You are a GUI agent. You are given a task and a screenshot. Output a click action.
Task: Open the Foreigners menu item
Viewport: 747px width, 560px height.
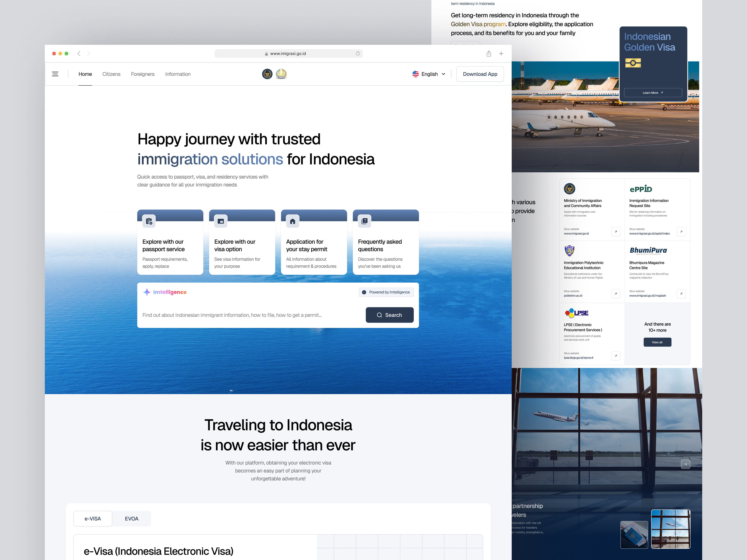click(142, 74)
